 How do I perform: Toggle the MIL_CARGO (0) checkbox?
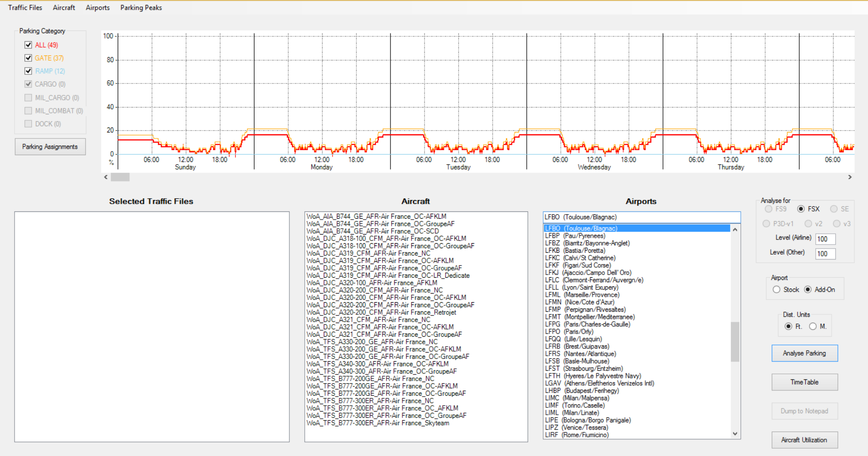click(28, 98)
